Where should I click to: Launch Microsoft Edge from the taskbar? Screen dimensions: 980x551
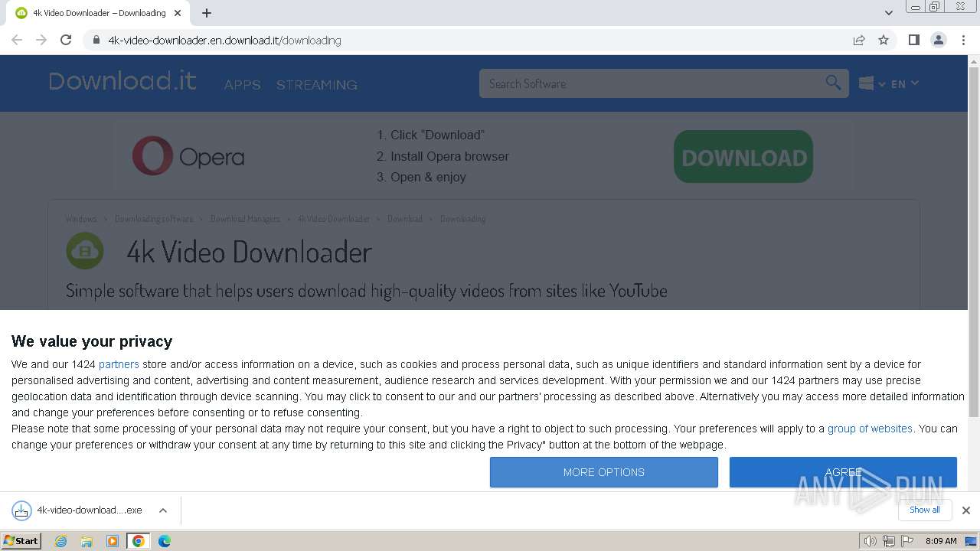[x=165, y=541]
